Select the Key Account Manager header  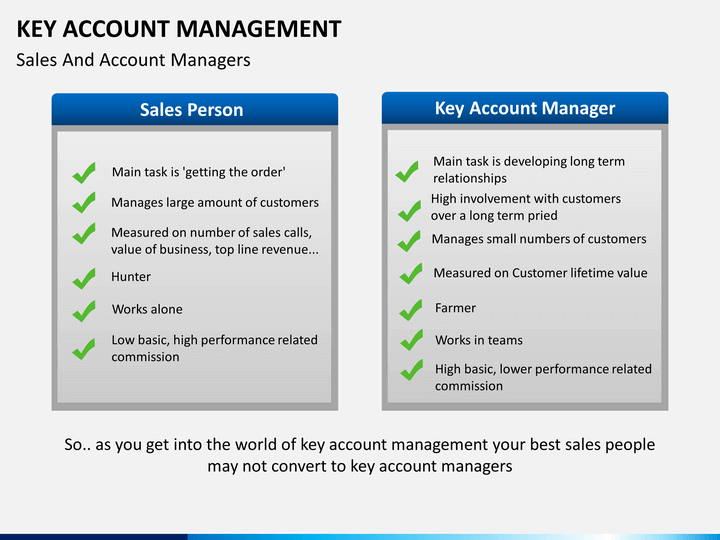coord(525,108)
